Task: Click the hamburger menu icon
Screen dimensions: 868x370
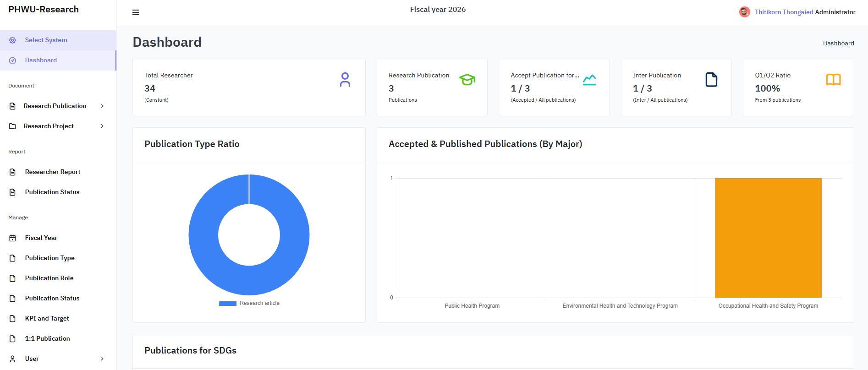Action: 136,12
